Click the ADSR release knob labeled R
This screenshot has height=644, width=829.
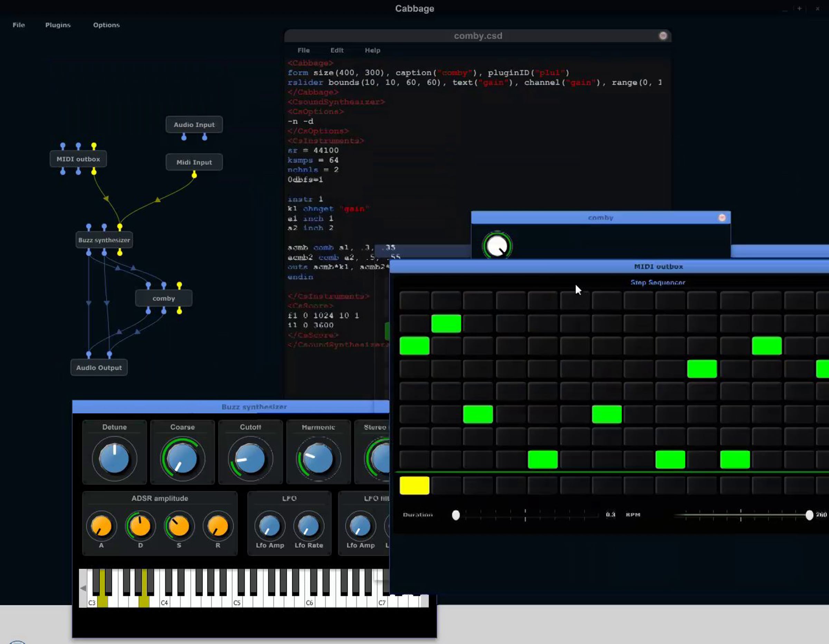pyautogui.click(x=218, y=526)
